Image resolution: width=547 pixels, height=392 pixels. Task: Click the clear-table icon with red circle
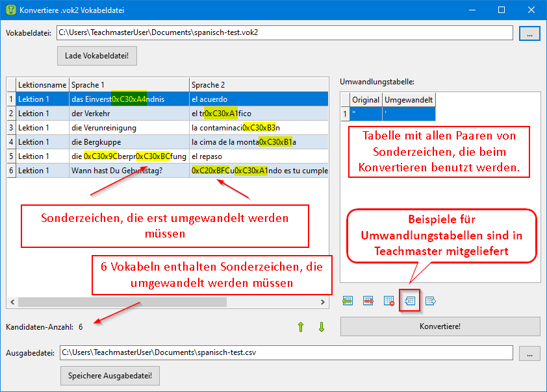point(389,300)
